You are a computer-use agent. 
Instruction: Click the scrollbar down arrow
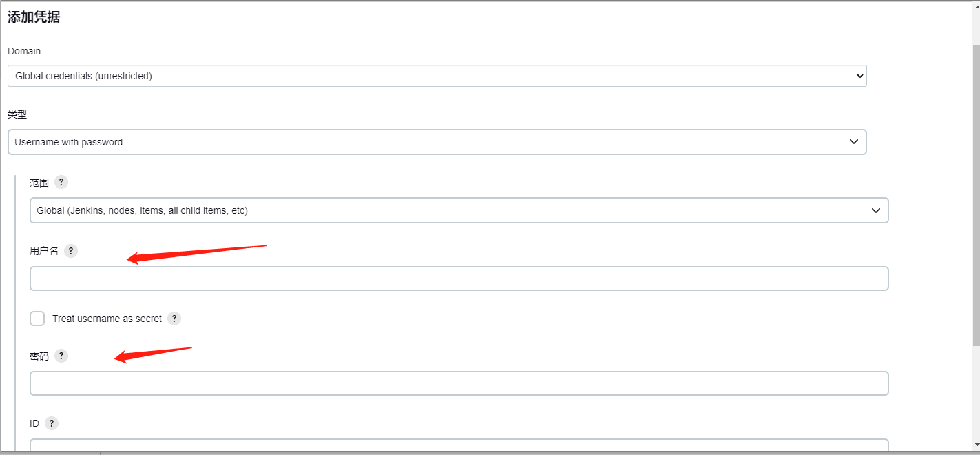975,446
